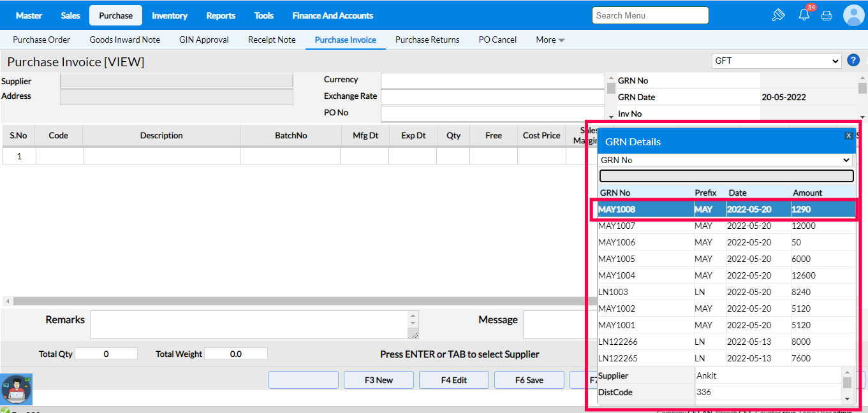Click the Total Qty field
Viewport: 868px width, 413px height.
point(107,354)
